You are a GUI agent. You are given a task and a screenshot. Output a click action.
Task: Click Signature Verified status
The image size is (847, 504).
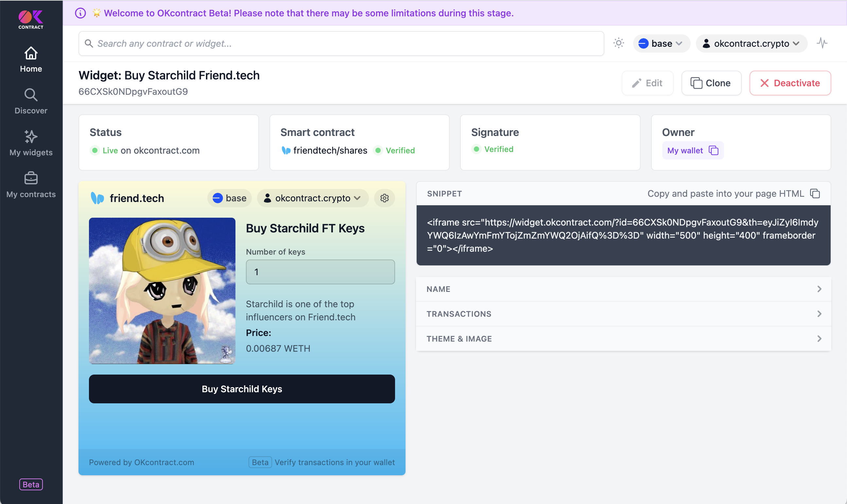coord(493,149)
